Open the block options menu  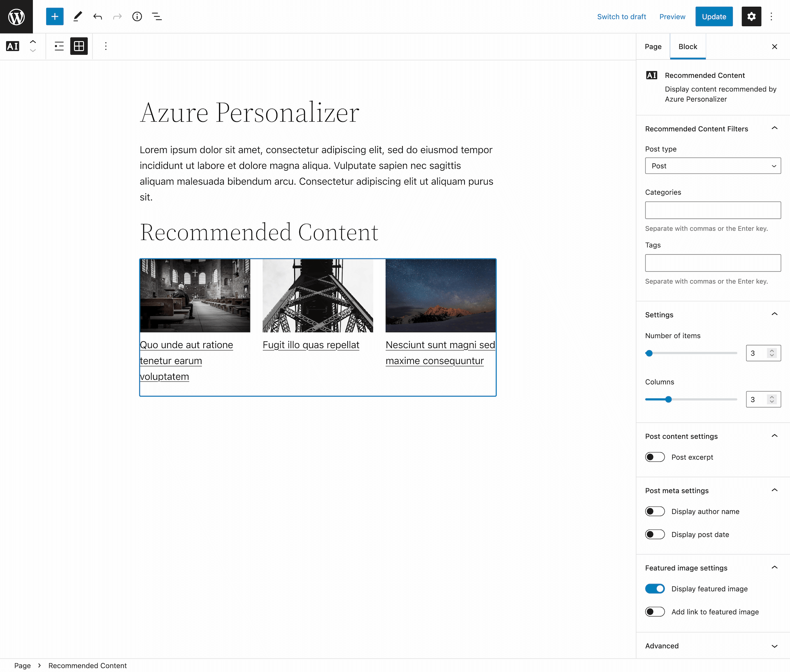click(106, 46)
